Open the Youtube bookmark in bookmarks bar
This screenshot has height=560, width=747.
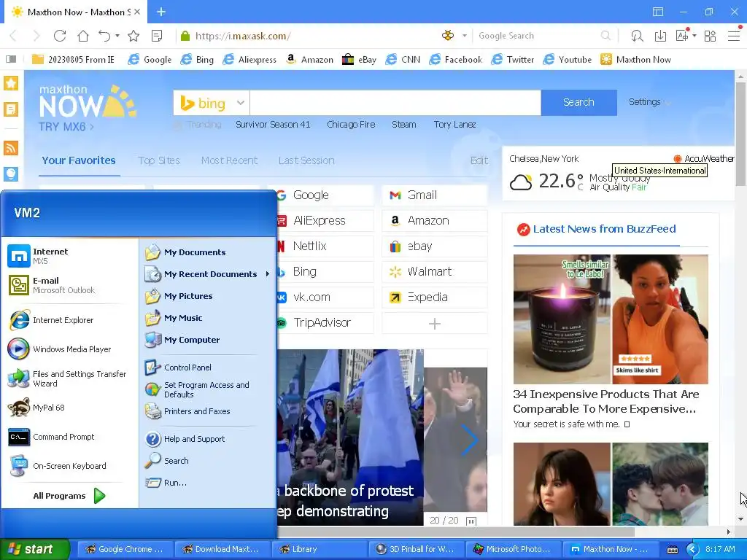click(x=568, y=60)
